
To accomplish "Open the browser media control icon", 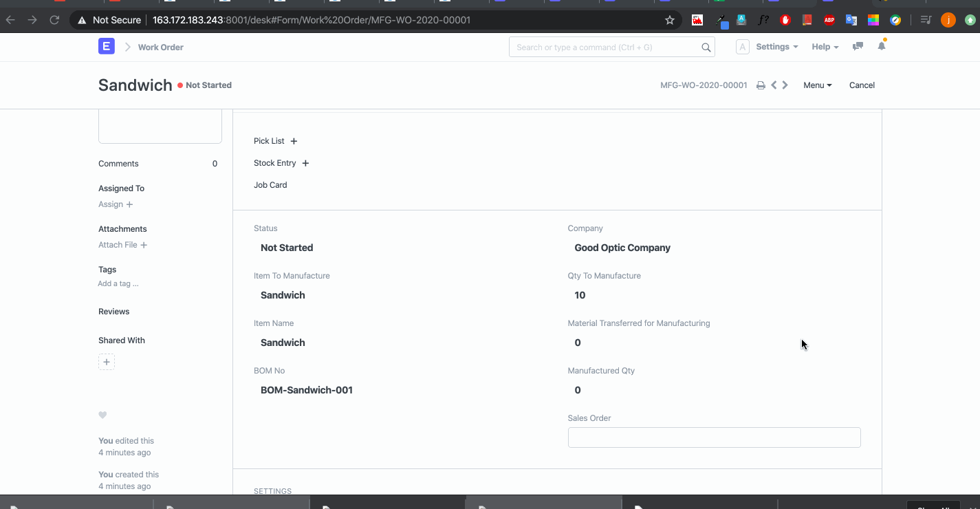I will [926, 20].
